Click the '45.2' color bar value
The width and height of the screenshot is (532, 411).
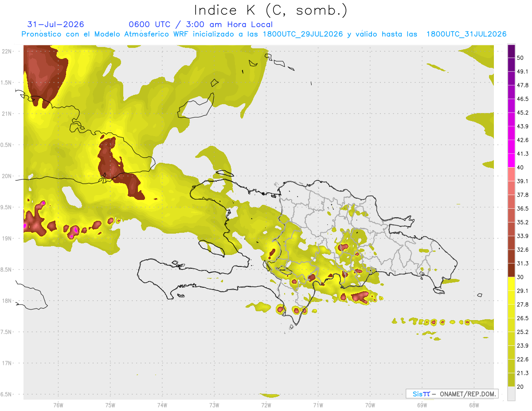click(x=523, y=113)
